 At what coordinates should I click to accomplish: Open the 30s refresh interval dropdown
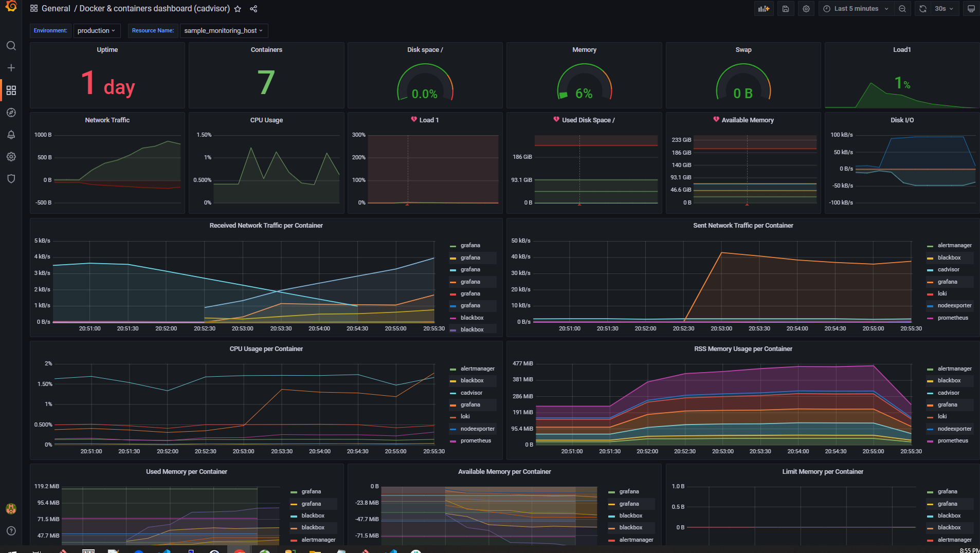pos(944,9)
